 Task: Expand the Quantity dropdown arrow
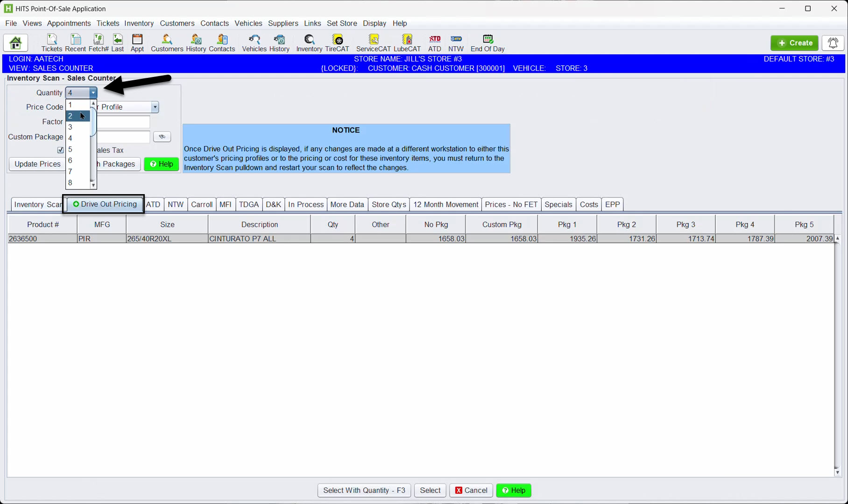click(x=93, y=93)
